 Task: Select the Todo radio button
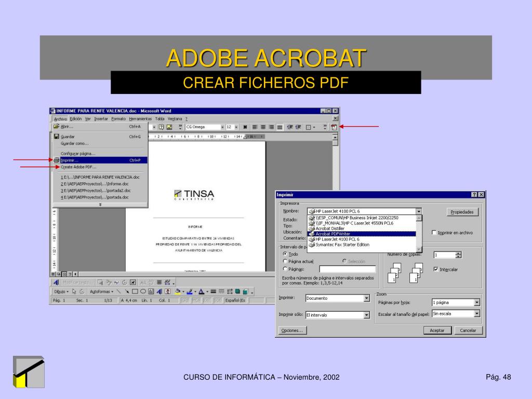tap(285, 254)
